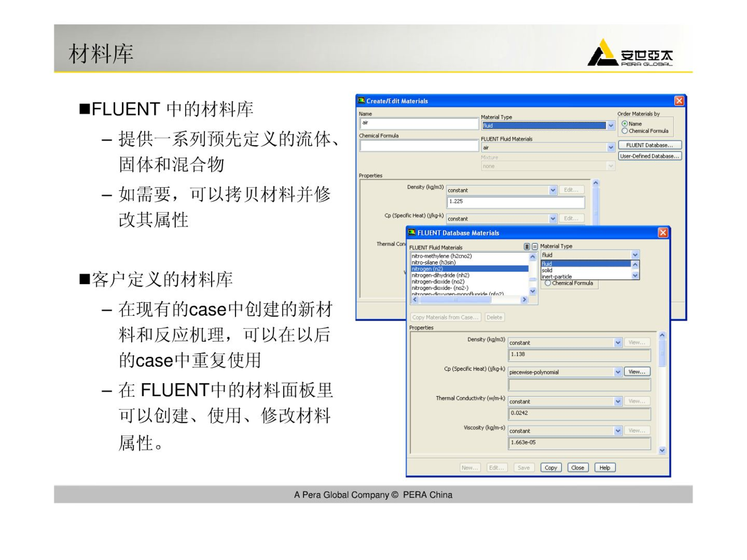Viewport: 747px width, 560px height.
Task: Open Thermal Conductivity dropdown in Database Materials
Action: click(x=618, y=401)
